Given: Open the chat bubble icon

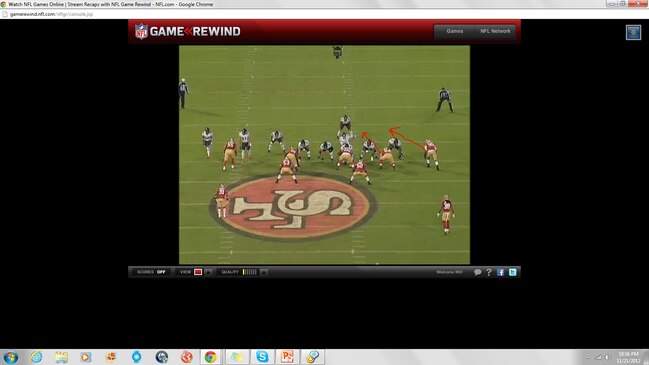Looking at the screenshot, I should [477, 272].
